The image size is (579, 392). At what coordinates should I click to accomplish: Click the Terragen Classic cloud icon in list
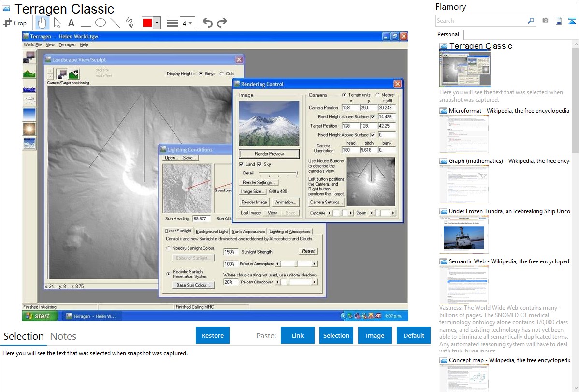(x=443, y=46)
